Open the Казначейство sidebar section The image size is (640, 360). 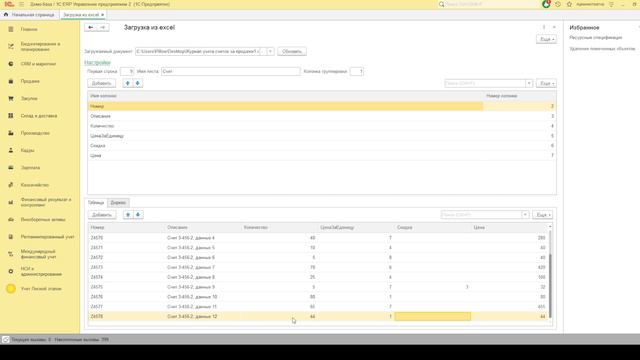click(x=35, y=185)
